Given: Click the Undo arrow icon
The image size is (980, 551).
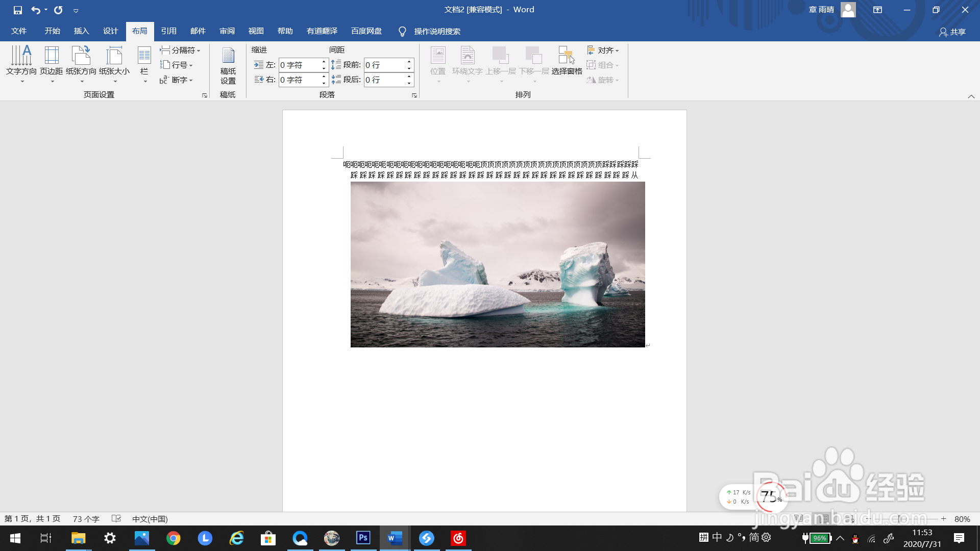Looking at the screenshot, I should coord(35,10).
